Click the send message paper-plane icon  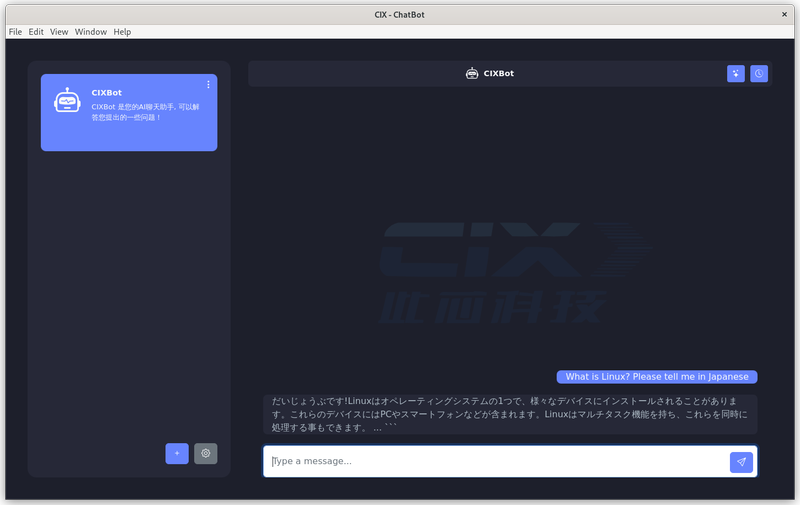click(741, 462)
